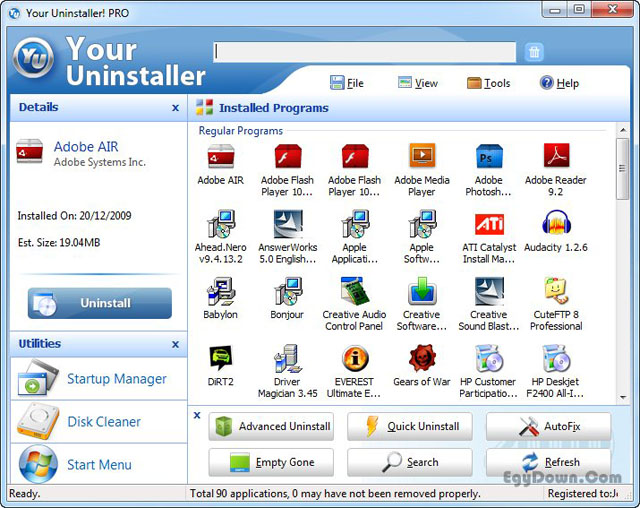Open the Start Menu utility
Image resolution: width=640 pixels, height=508 pixels.
pos(99,464)
